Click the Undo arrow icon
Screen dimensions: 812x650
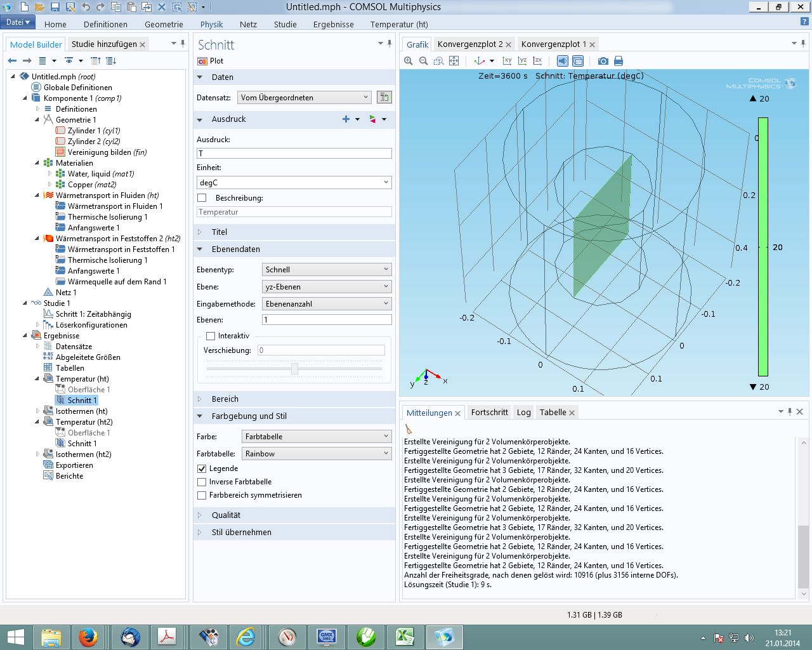pyautogui.click(x=86, y=7)
